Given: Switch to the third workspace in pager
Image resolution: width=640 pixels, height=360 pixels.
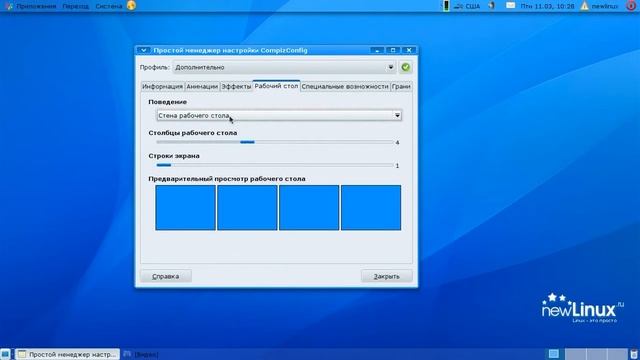Looking at the screenshot, I should click(x=596, y=354).
